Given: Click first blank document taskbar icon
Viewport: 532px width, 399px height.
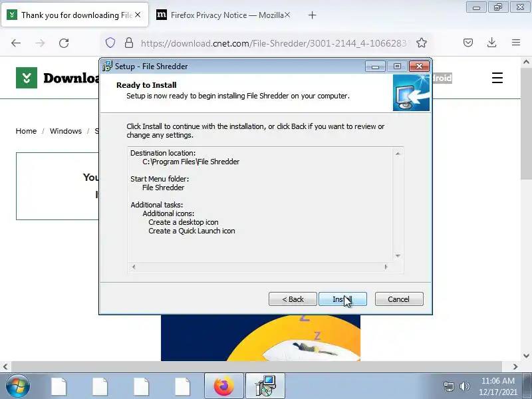Looking at the screenshot, I should [x=59, y=386].
